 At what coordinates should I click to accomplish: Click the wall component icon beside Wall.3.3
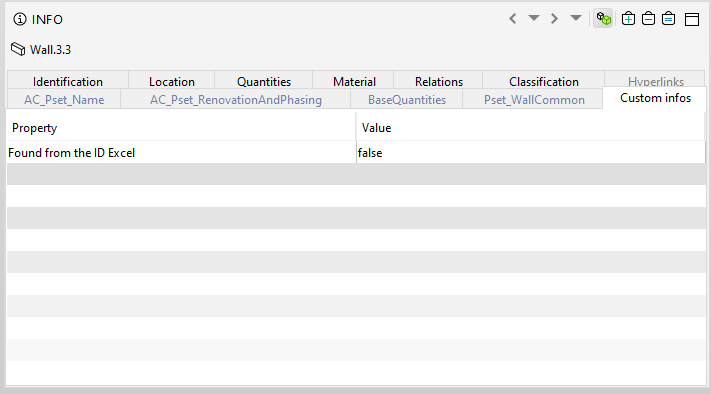point(18,49)
